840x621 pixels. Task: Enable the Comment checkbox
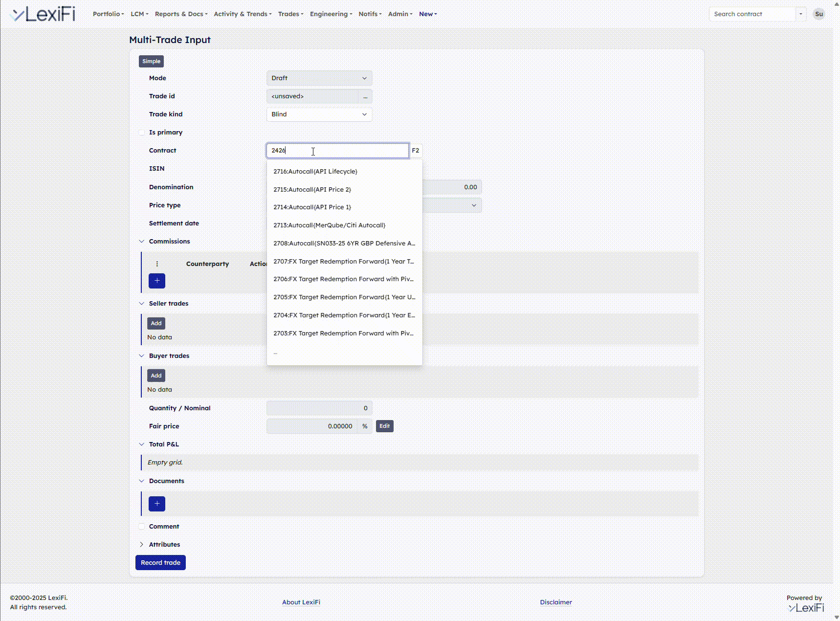(142, 527)
